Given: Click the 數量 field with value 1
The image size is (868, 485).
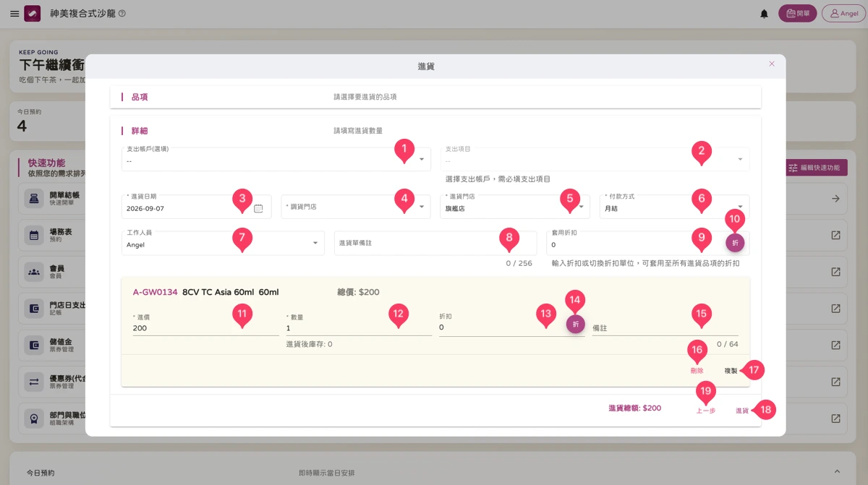Looking at the screenshot, I should coord(359,328).
